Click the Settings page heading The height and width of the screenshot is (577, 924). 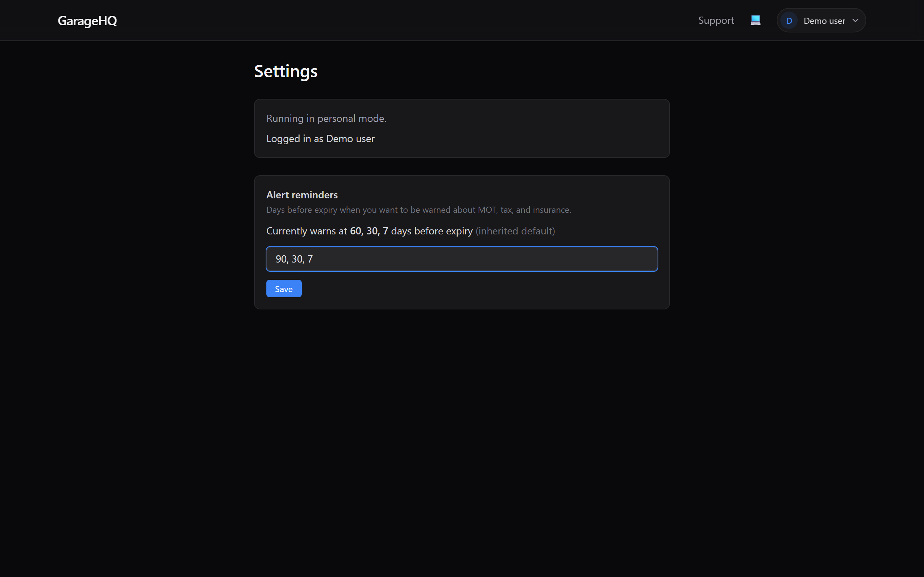pos(286,71)
